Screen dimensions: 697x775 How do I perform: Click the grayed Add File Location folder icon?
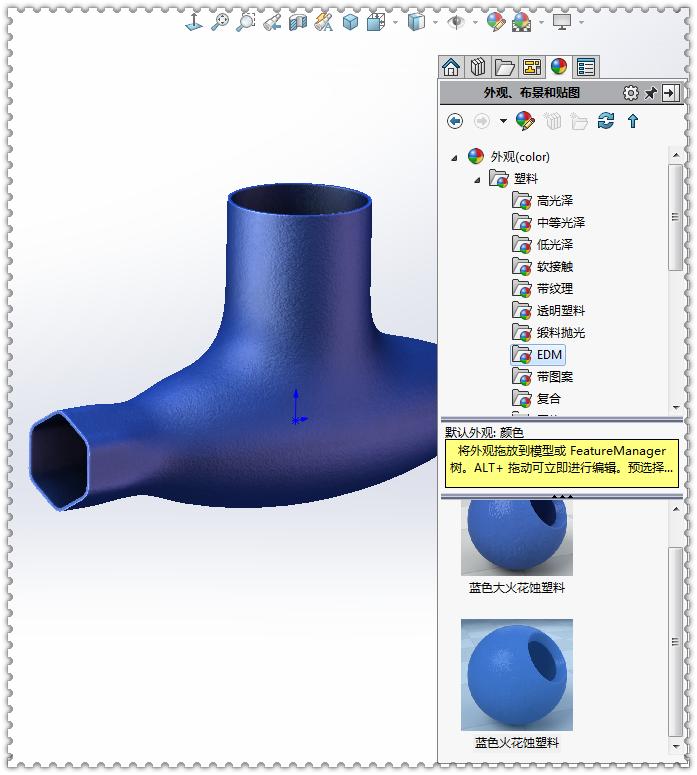click(579, 121)
